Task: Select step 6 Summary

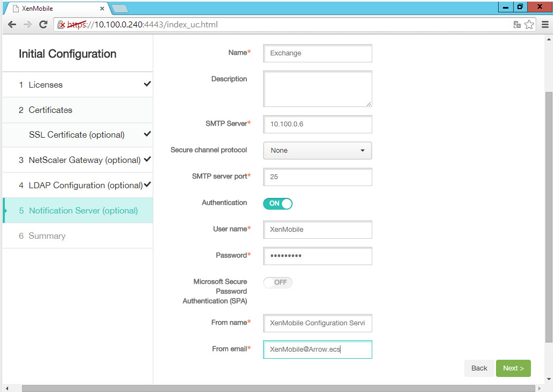Action: [77, 236]
